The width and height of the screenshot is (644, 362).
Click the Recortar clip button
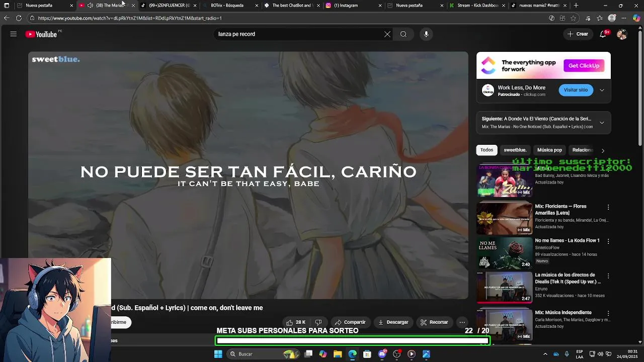point(434,322)
